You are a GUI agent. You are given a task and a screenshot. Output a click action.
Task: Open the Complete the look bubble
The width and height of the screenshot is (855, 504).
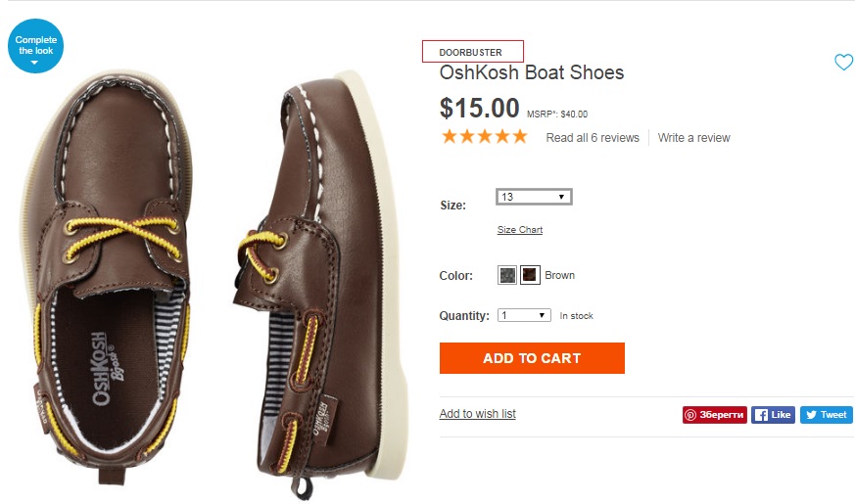[36, 46]
